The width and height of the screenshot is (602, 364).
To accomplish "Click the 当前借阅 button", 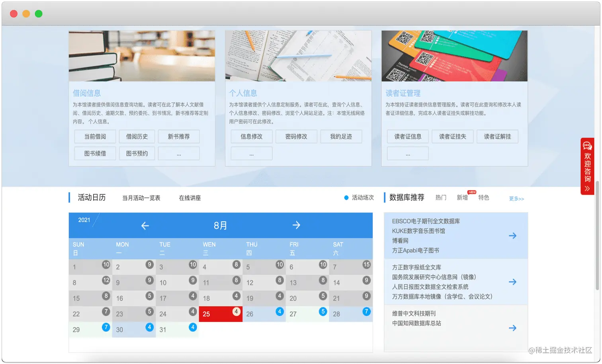I will click(95, 137).
